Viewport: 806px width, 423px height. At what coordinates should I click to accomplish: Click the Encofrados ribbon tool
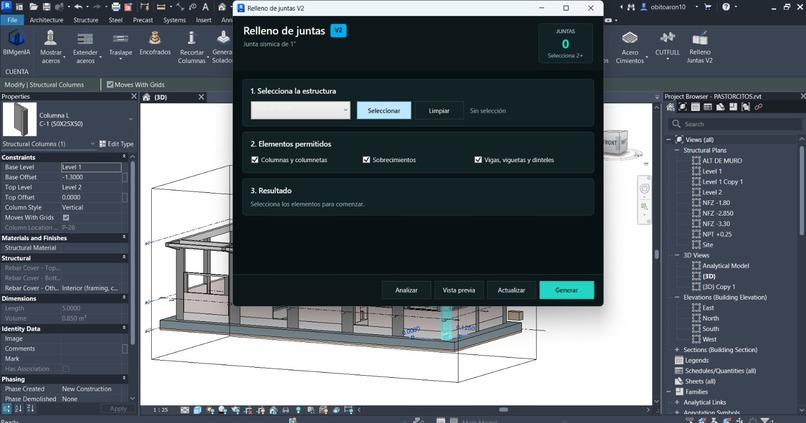[155, 43]
